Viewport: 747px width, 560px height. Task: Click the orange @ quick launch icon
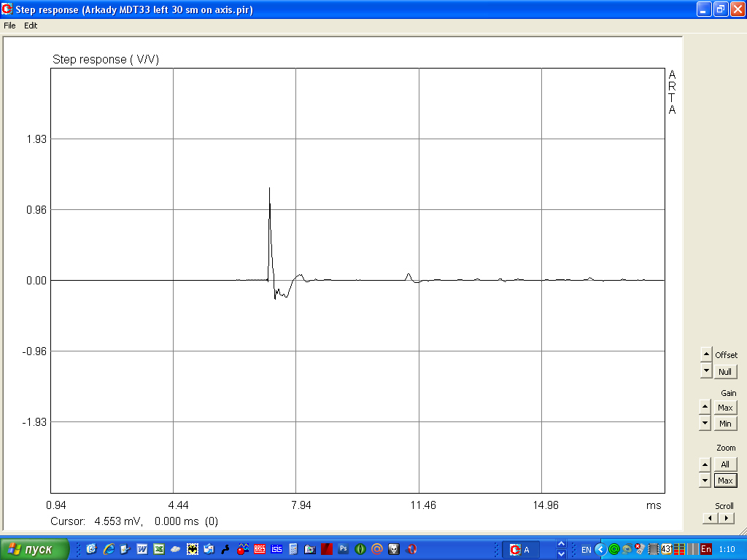377,550
